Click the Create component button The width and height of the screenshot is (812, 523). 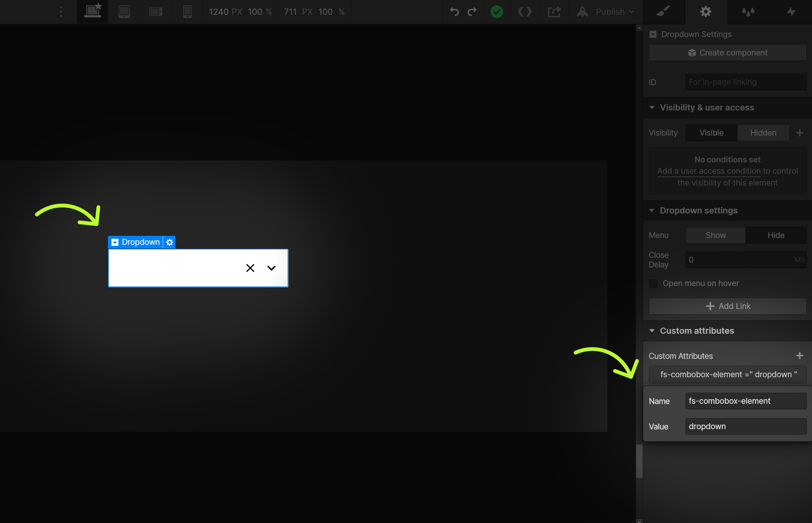(x=727, y=52)
